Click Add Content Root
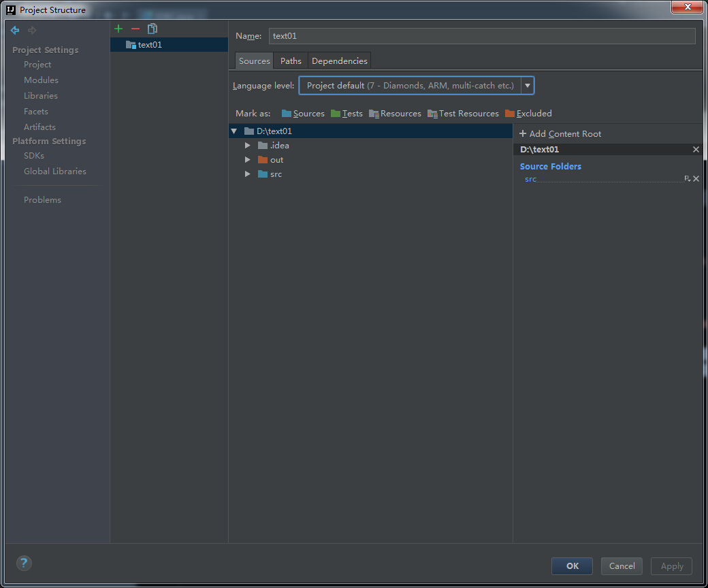 click(560, 134)
